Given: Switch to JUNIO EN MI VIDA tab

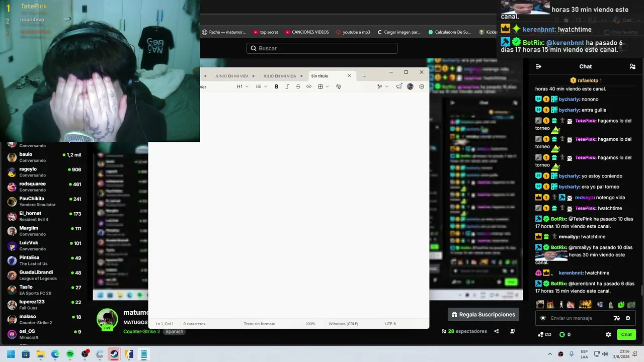Looking at the screenshot, I should [231, 76].
